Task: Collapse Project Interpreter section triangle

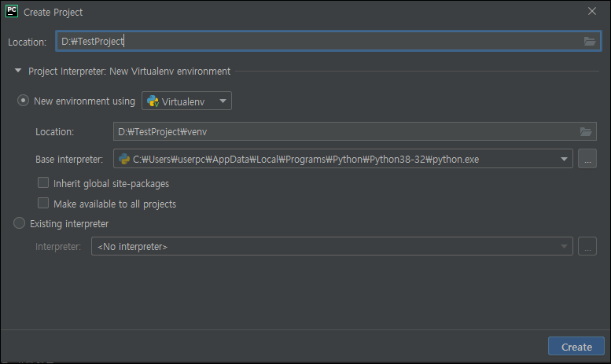Action: pos(18,71)
